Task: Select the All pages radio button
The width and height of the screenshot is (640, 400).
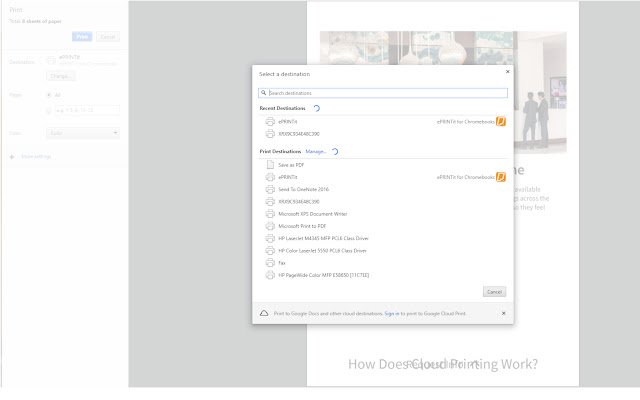Action: click(x=49, y=95)
